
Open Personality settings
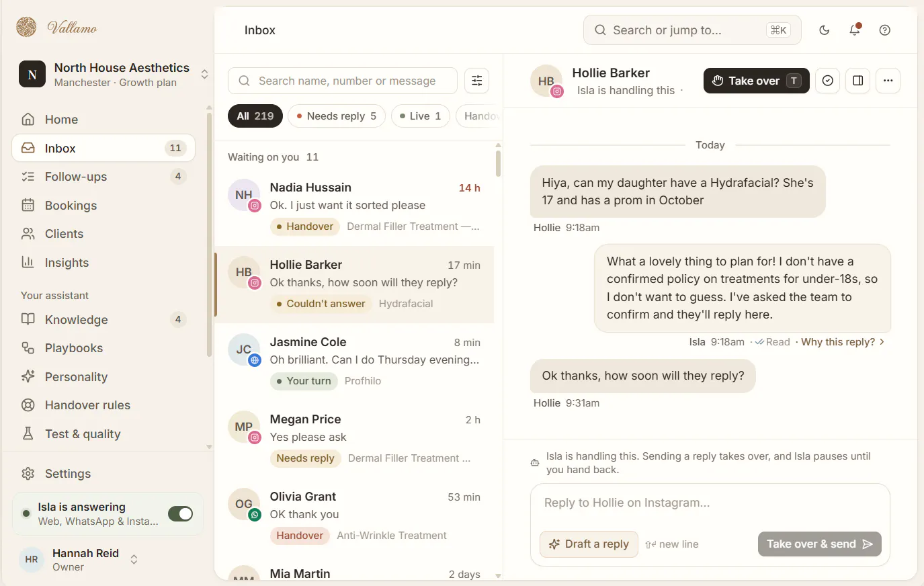coord(103,377)
